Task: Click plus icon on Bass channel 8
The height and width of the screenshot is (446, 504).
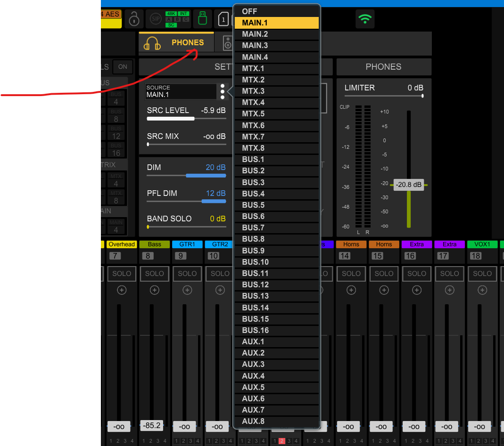Action: 154,290
